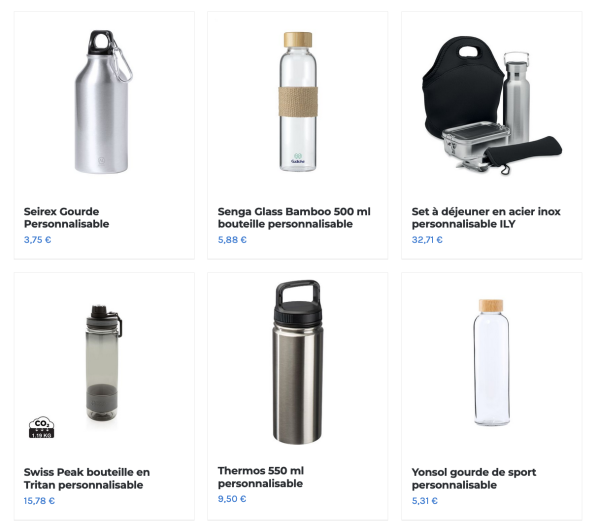Click the Seirex Gourde Personnalisable title

66,218
